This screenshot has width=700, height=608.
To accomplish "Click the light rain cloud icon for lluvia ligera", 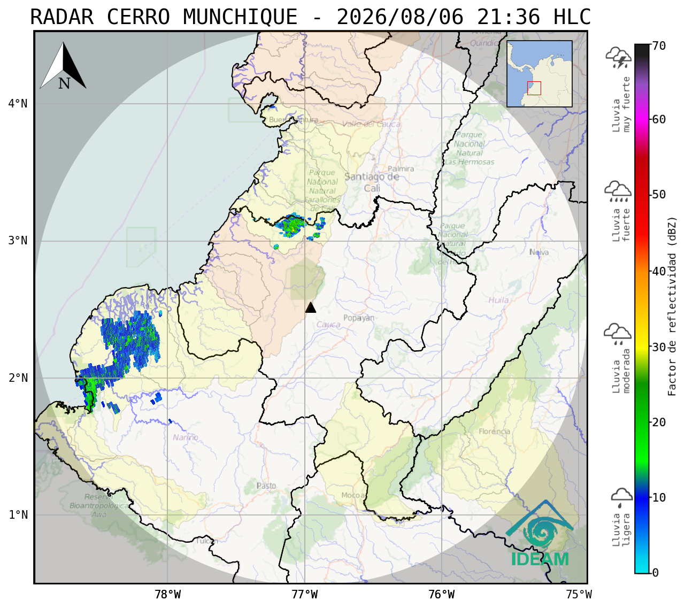I will click(x=622, y=497).
